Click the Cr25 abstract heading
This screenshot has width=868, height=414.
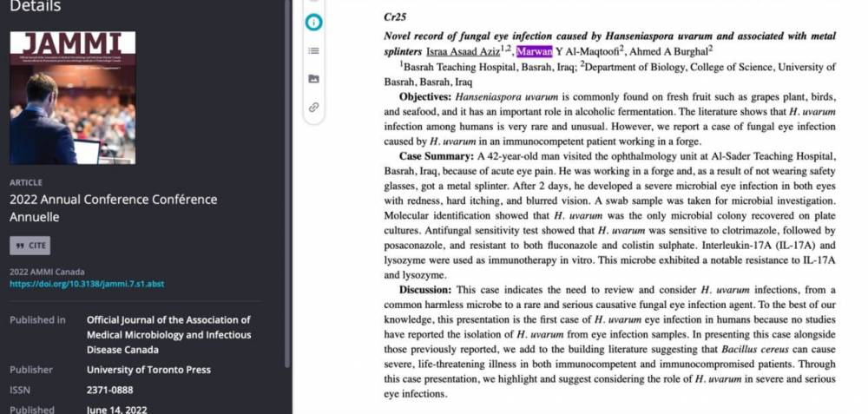[394, 16]
